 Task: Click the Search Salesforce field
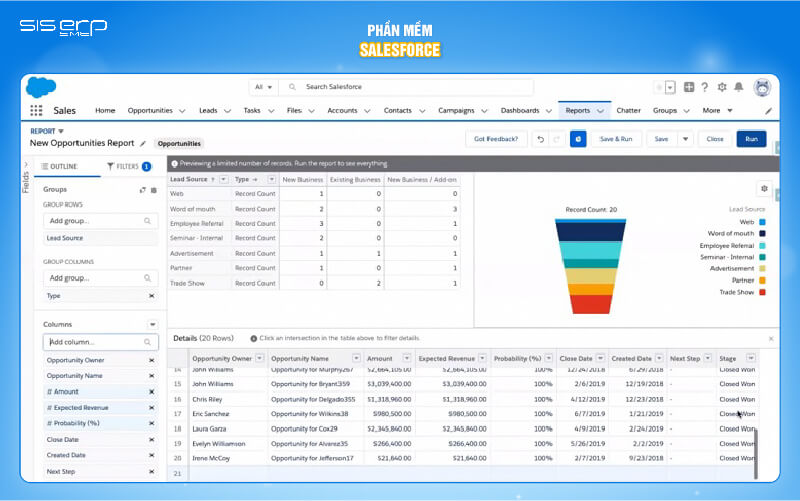(x=408, y=87)
